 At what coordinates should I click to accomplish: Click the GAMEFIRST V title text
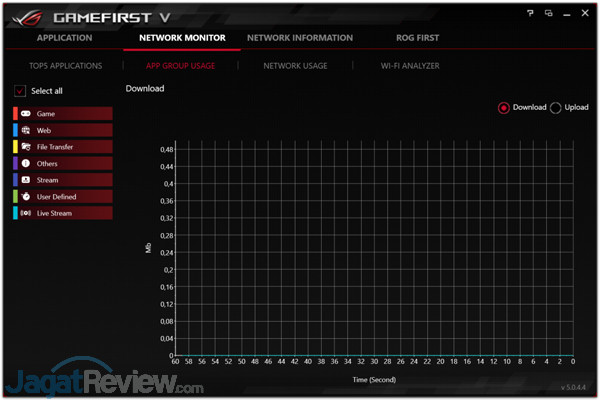(x=112, y=18)
